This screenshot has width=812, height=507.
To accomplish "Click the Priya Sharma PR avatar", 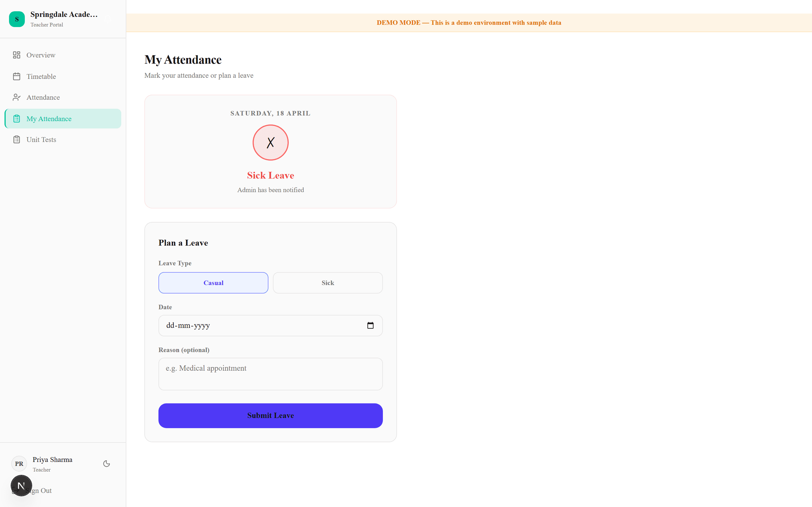I will point(19,464).
